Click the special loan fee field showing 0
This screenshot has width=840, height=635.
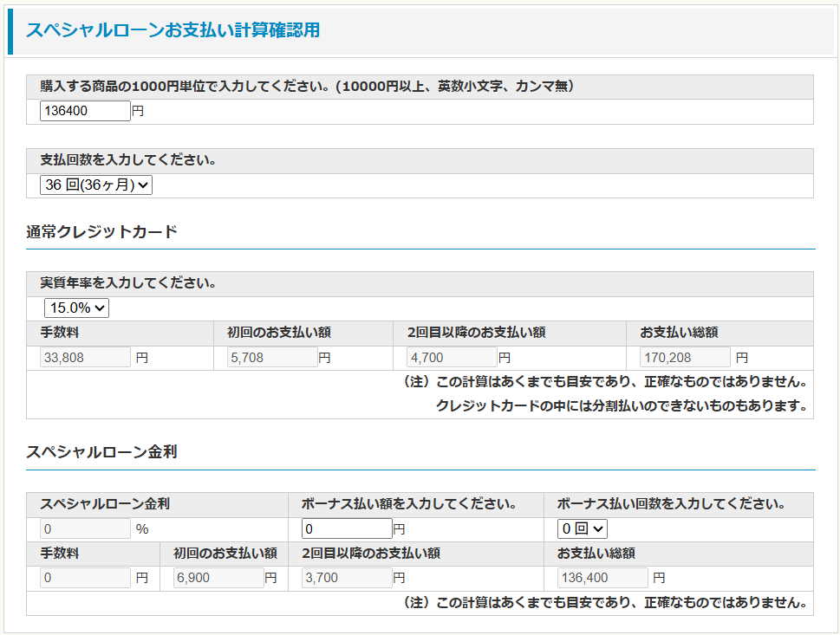pos(85,578)
